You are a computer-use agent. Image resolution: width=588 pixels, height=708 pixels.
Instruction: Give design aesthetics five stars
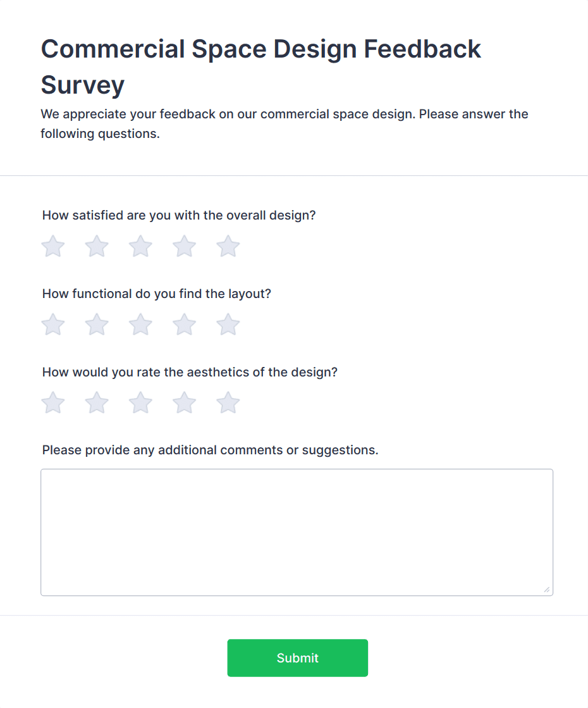228,403
